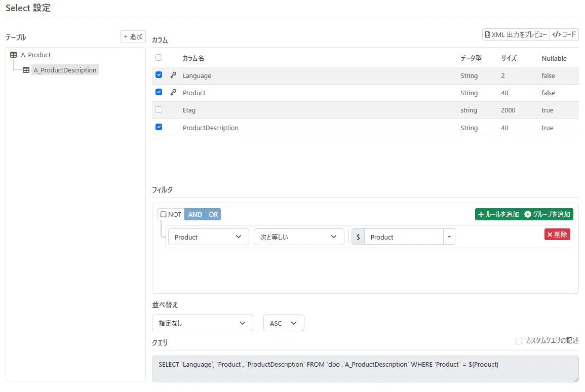Enable custom query writing checkbox
This screenshot has height=392, width=585.
(x=519, y=341)
